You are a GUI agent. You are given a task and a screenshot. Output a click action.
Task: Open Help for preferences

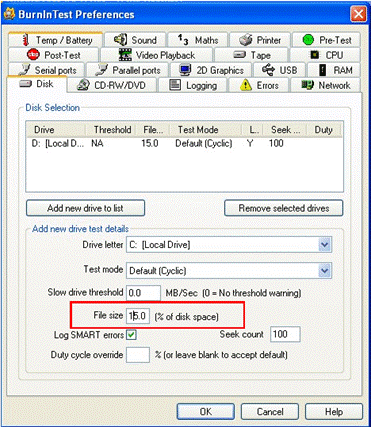click(334, 412)
